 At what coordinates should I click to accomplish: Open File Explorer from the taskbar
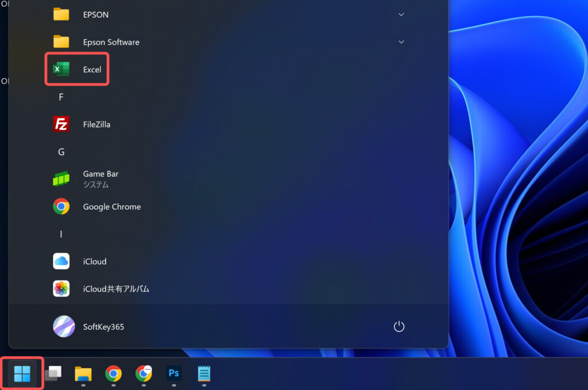(x=83, y=374)
